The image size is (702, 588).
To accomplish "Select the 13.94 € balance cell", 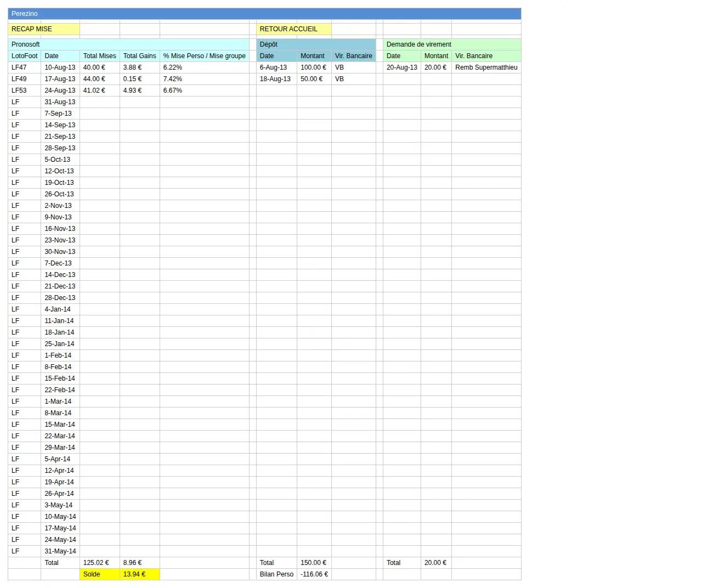I will coord(140,574).
